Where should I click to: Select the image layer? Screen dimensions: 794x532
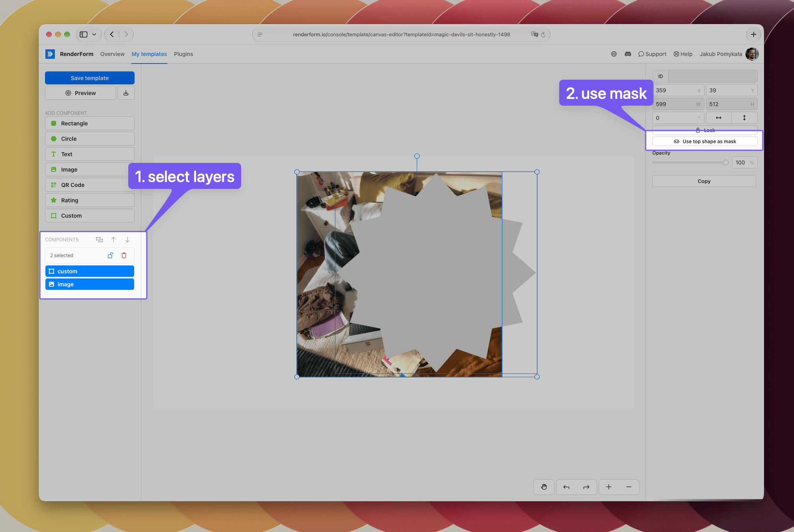click(x=90, y=284)
